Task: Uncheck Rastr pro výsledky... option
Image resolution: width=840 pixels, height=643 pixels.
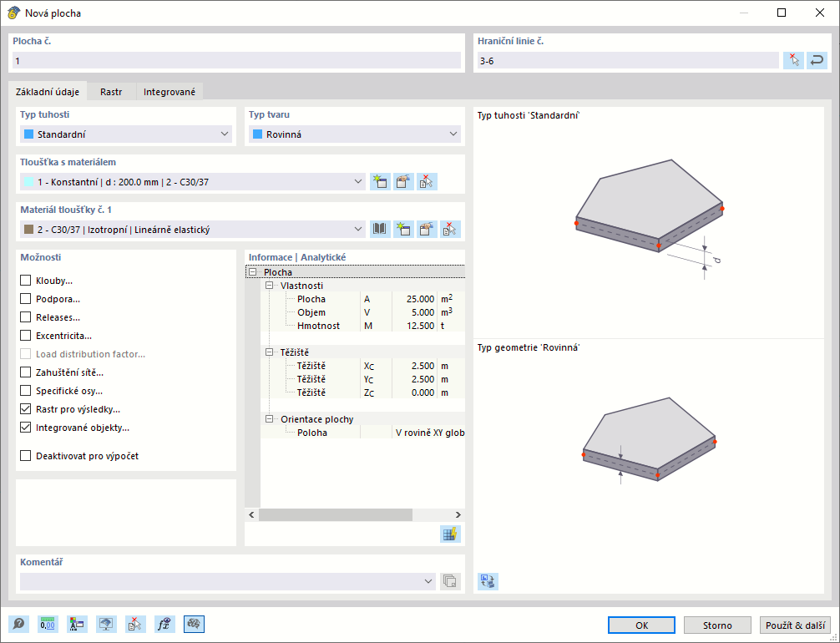Action: (25, 409)
